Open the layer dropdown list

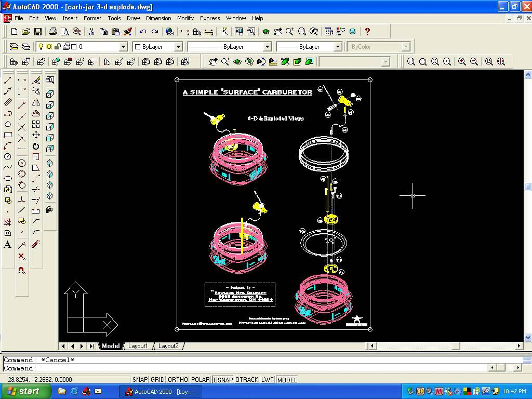pos(123,47)
